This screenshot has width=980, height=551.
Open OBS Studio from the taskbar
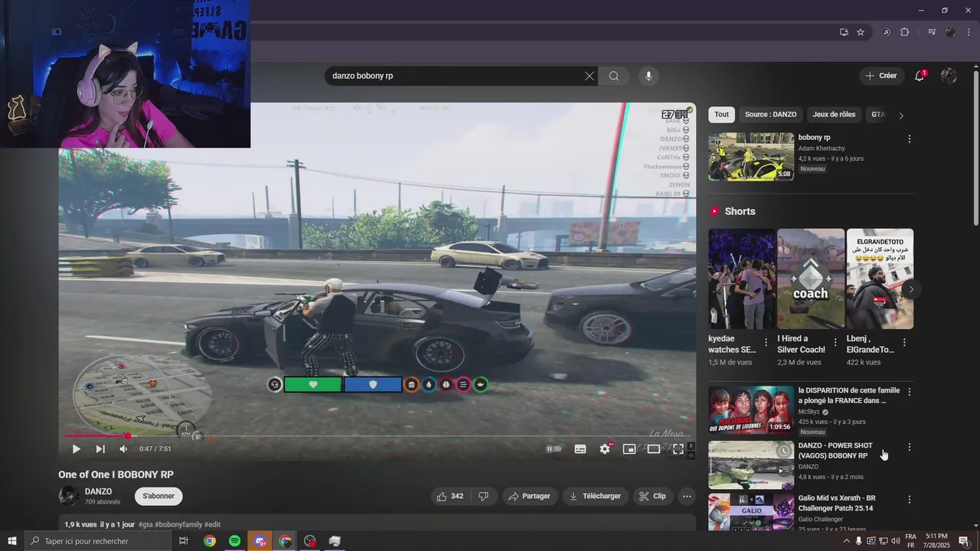310,541
